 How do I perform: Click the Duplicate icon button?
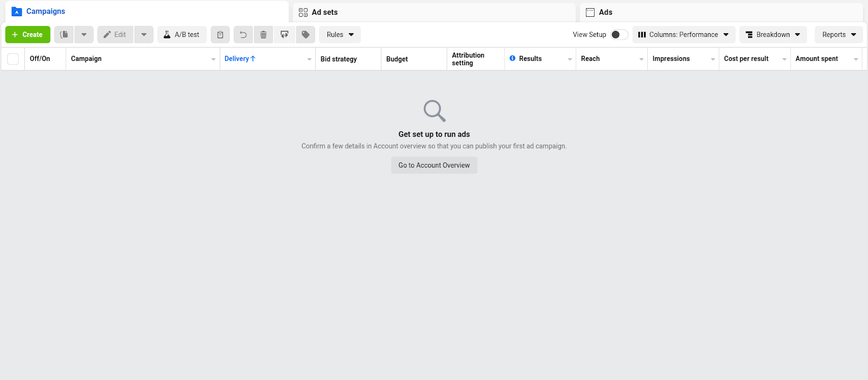coord(64,35)
